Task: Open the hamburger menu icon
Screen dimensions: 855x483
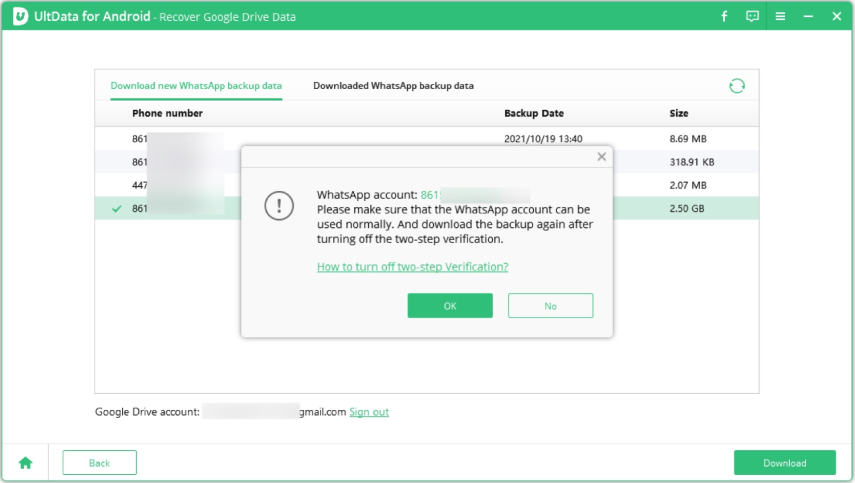Action: tap(780, 16)
